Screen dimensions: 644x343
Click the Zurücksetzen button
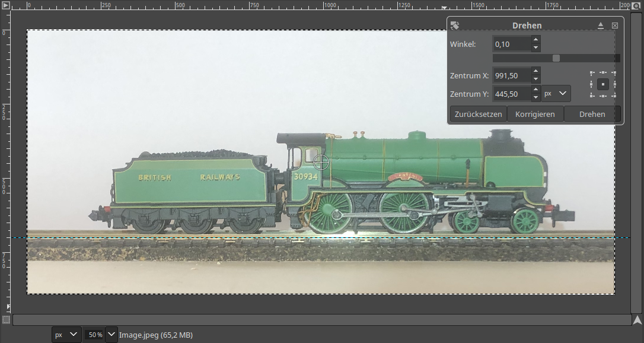(x=478, y=114)
